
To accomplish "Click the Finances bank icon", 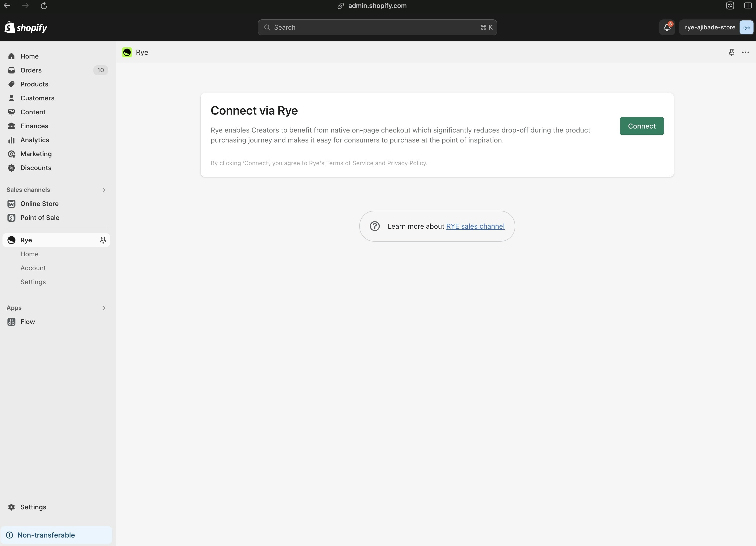I will click(11, 126).
